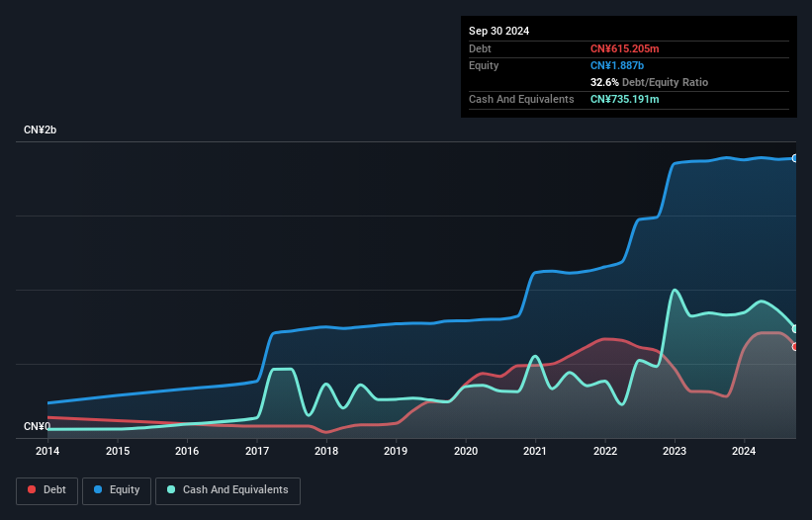Click the teal Cash legend dot

coord(171,489)
